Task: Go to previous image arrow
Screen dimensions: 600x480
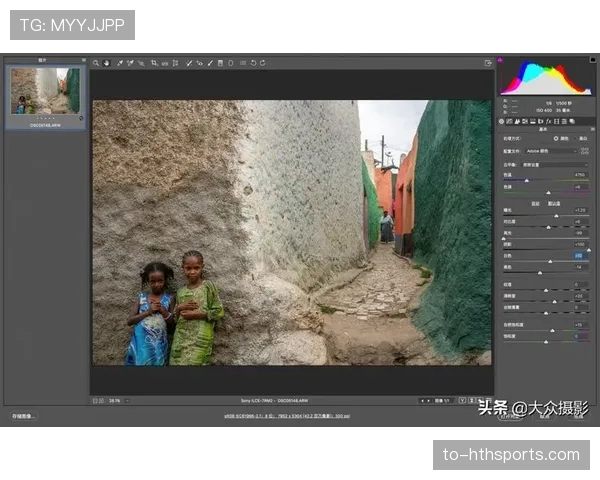Action: pos(422,401)
